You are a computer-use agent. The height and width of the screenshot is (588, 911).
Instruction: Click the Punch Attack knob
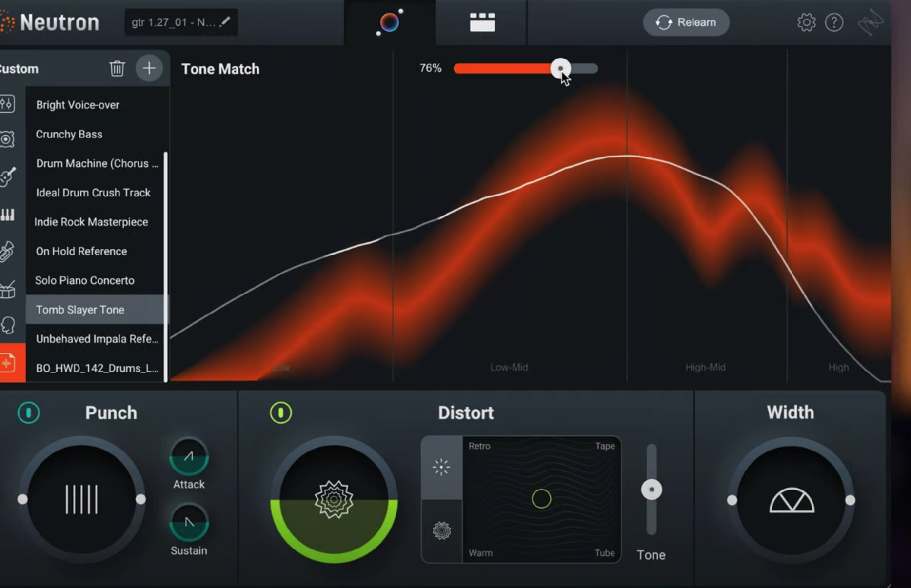coord(189,457)
